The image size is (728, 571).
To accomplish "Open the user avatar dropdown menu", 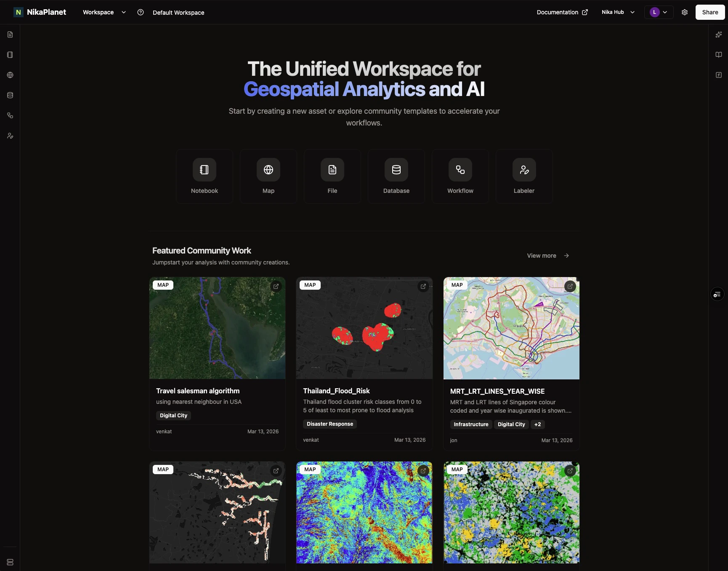I will click(x=658, y=12).
